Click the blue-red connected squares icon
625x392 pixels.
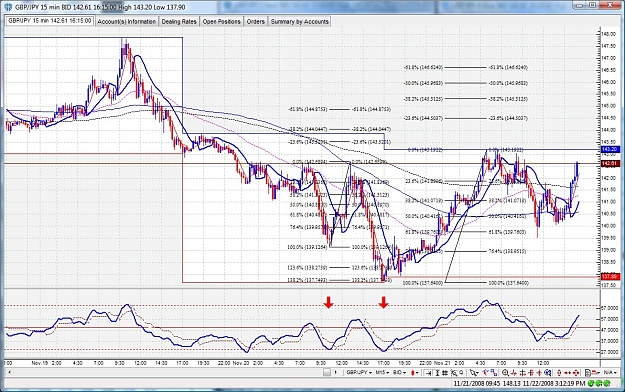coord(494,373)
